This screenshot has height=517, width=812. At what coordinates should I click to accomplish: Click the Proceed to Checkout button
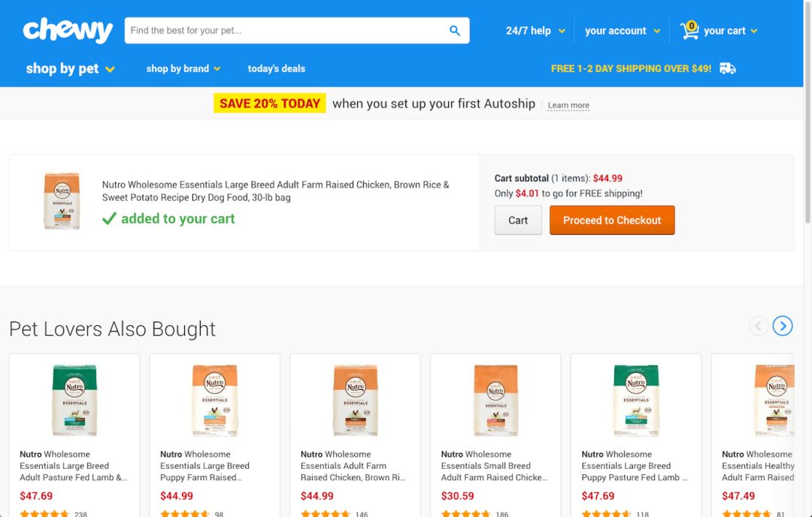(612, 220)
